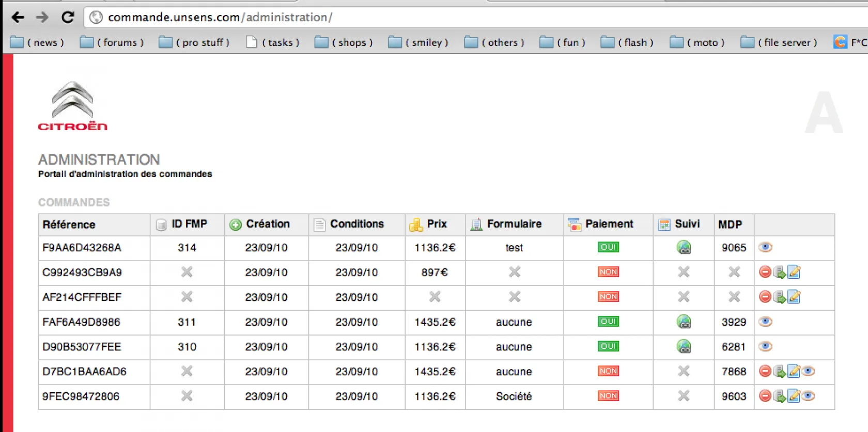Click the (tasks) bookmark

tap(273, 42)
